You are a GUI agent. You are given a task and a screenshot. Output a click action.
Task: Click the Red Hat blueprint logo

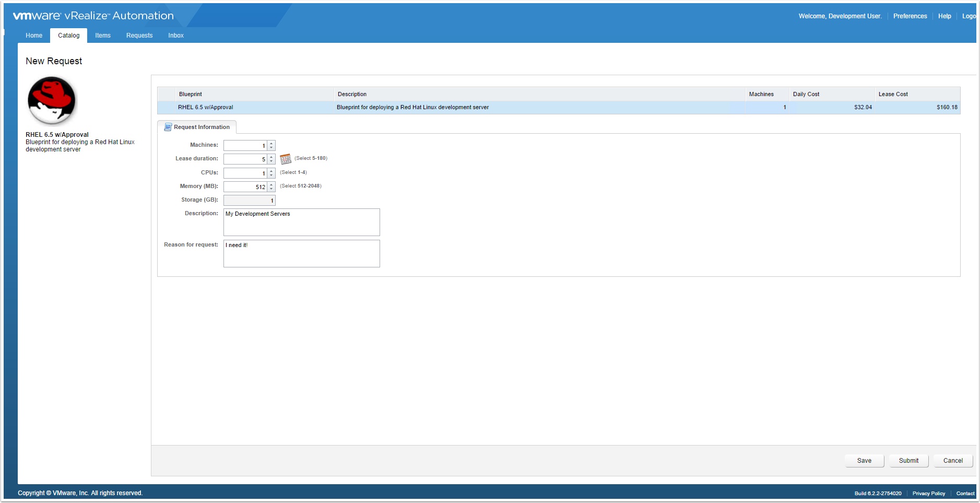click(x=52, y=100)
